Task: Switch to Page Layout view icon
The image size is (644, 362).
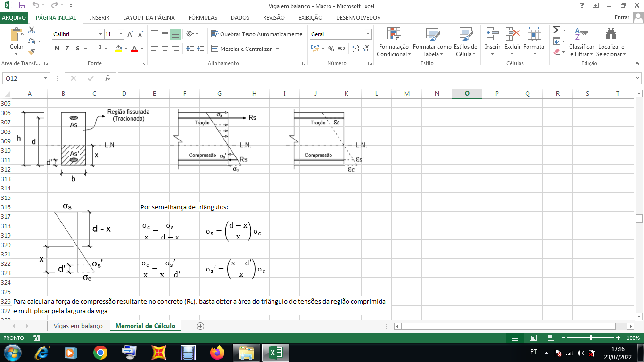Action: [533, 338]
